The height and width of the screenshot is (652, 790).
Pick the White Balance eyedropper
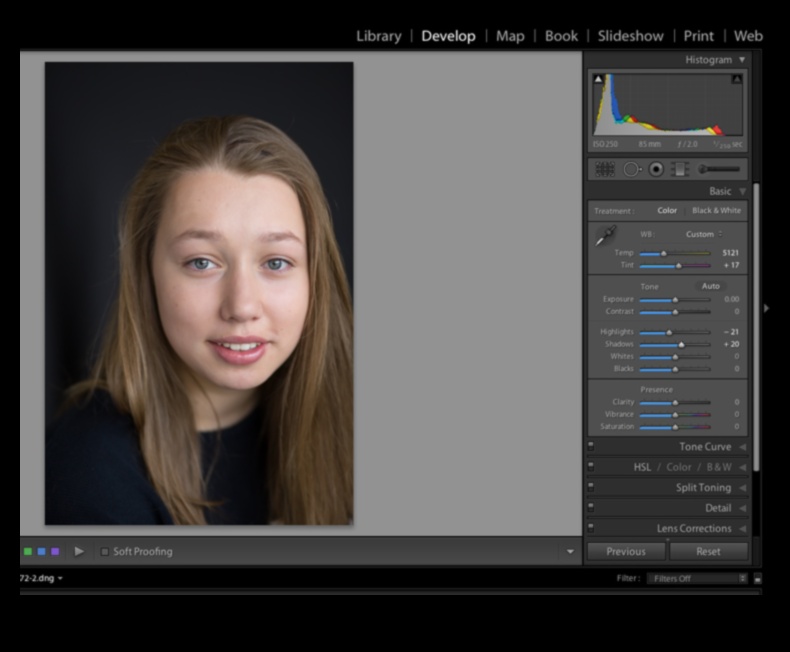[x=606, y=236]
